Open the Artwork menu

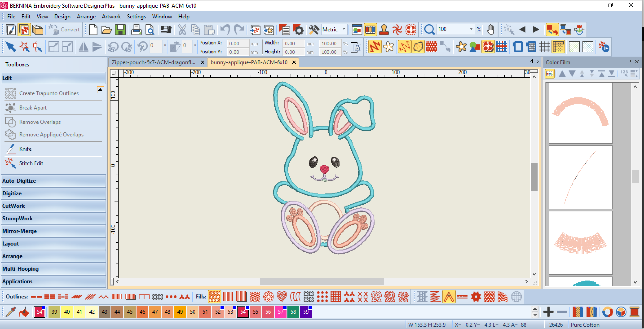111,16
